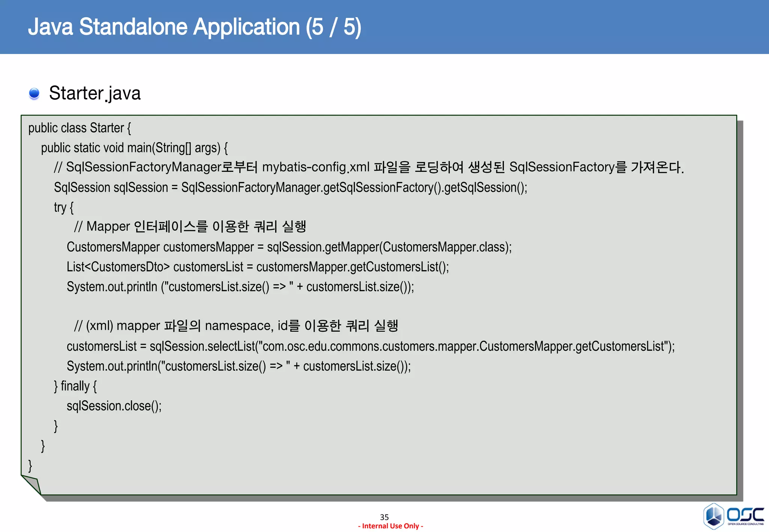The image size is (769, 532).
Task: Click the comment about SqlSessionFactoryManager and mybatis-config.xml
Action: pyautogui.click(x=369, y=167)
